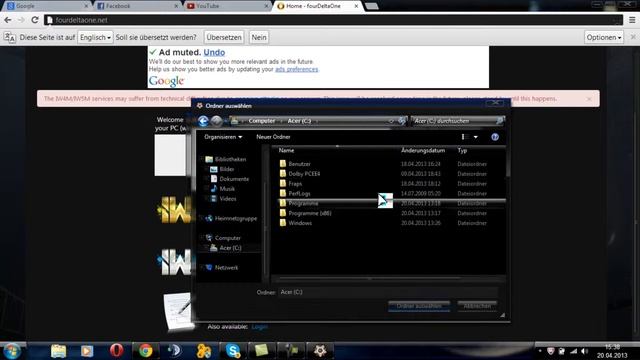The height and width of the screenshot is (360, 640).
Task: Click the Ordner auswählen button
Action: 419,306
